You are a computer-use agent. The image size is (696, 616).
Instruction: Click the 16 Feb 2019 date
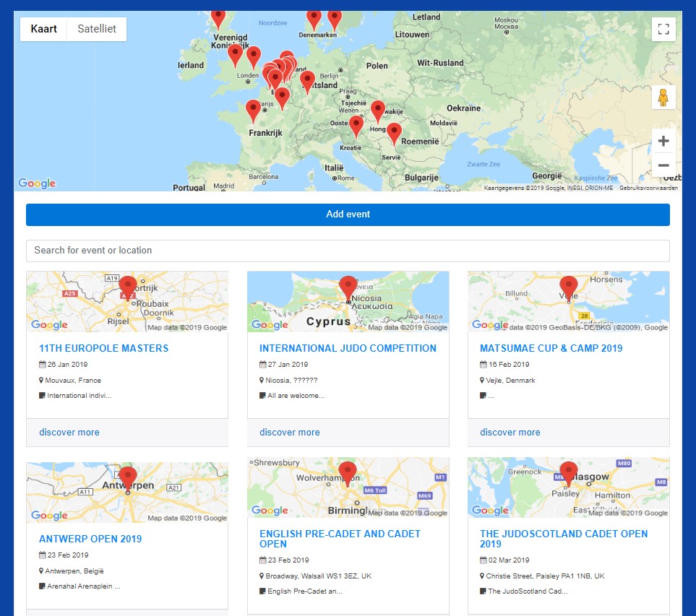pos(509,365)
